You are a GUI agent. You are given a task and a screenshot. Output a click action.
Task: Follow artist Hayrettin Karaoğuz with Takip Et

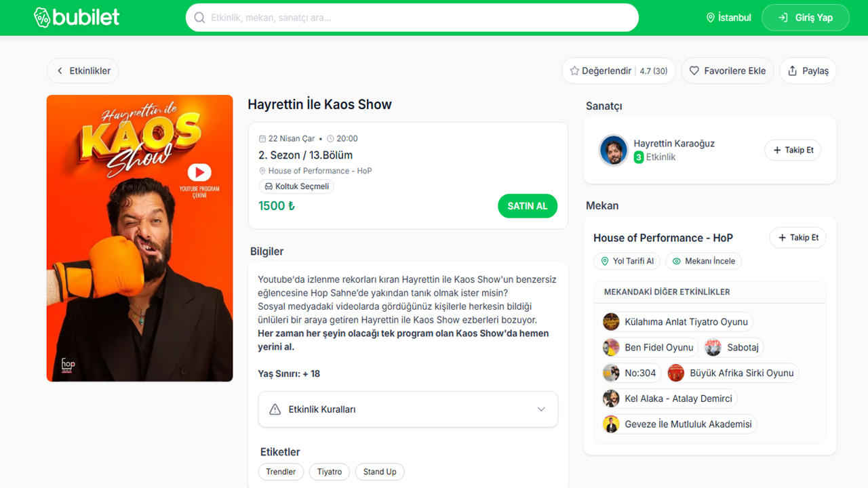tap(793, 150)
